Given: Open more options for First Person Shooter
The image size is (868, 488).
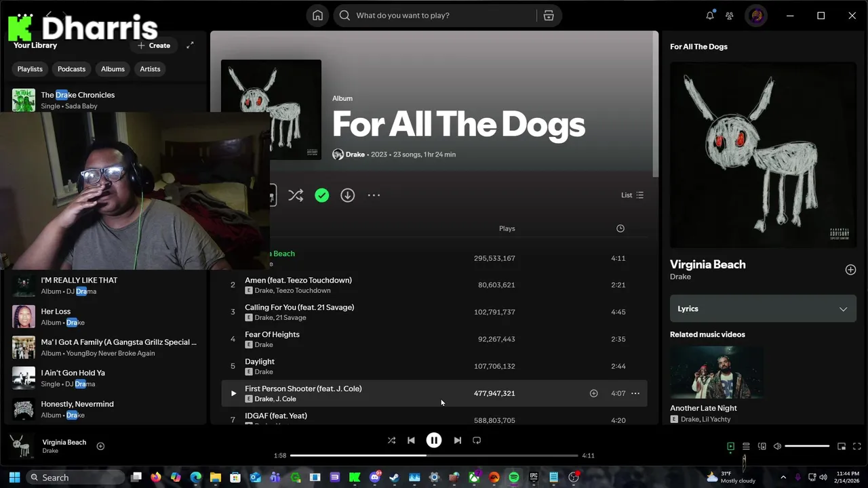Looking at the screenshot, I should click(x=635, y=393).
